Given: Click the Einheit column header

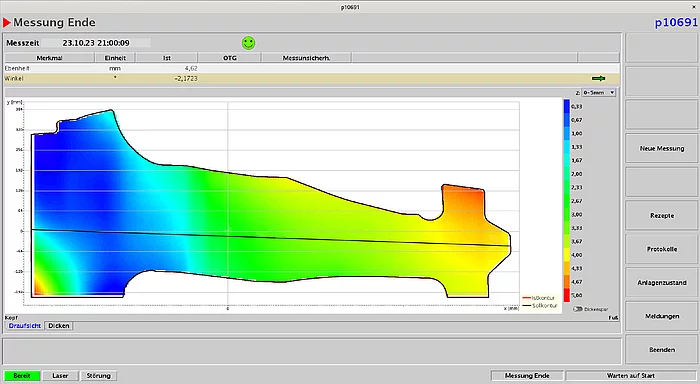Looking at the screenshot, I should coord(115,58).
